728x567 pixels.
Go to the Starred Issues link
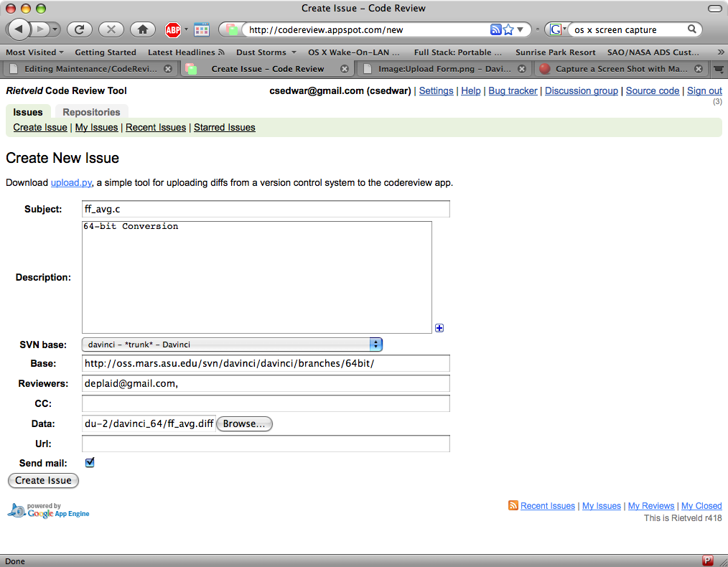(224, 127)
